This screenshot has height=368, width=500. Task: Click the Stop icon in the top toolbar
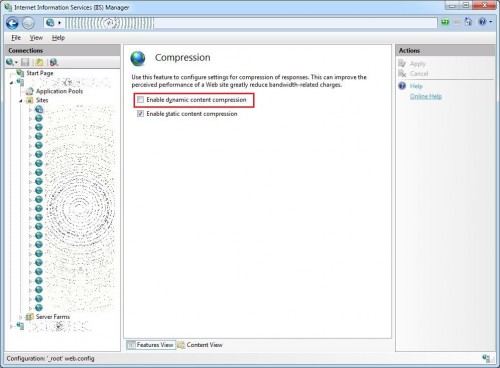(457, 22)
